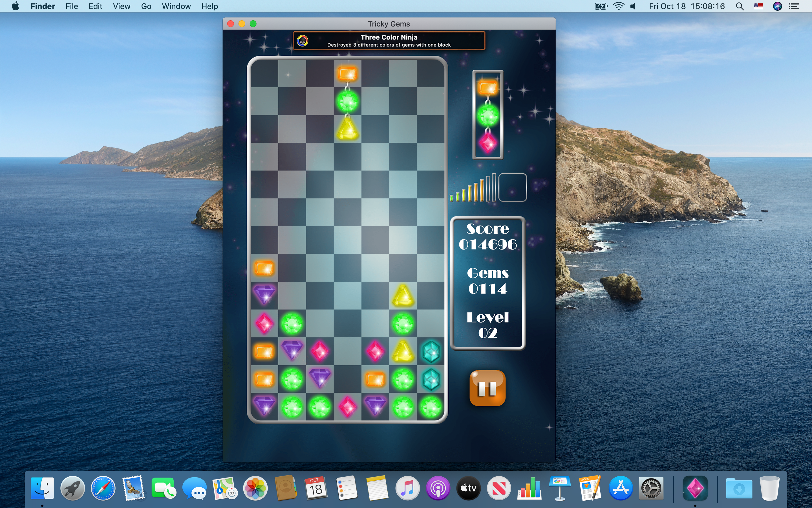812x508 pixels.
Task: Open Reminders from the Dock
Action: [x=347, y=488]
